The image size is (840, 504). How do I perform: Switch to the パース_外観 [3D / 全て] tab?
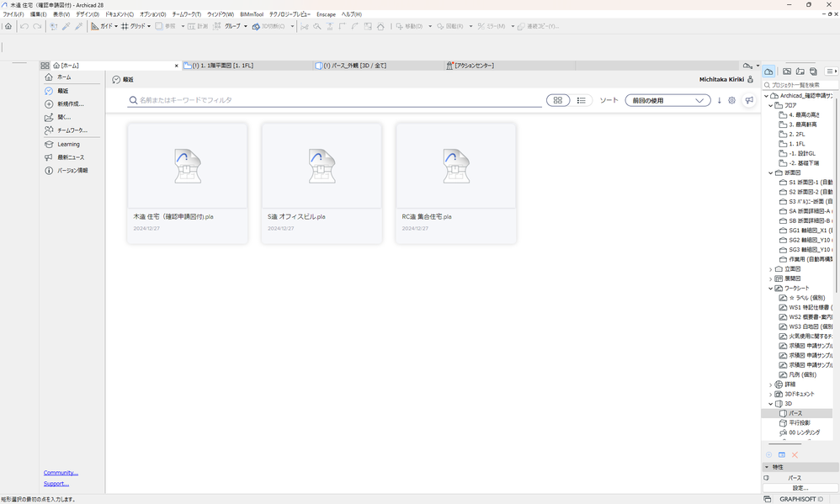click(379, 66)
